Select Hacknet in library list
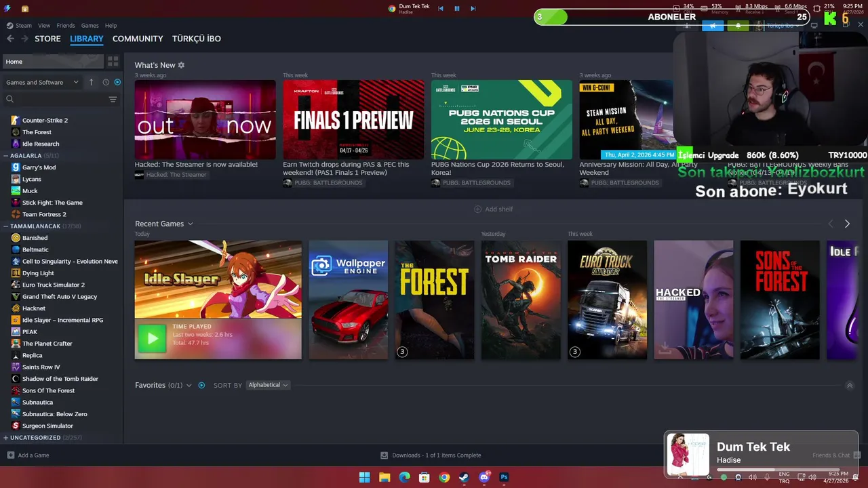Screen dimensions: 868x488 point(34,308)
